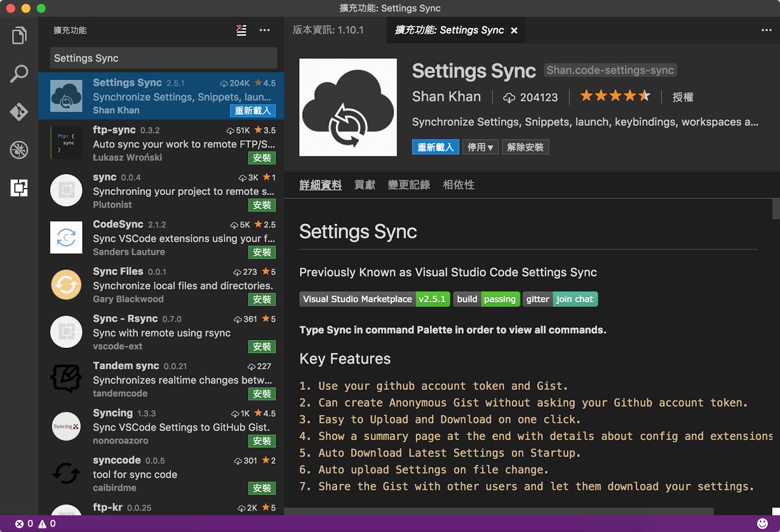Click the Settings Sync list item icon
Screen dimensions: 780x532
pos(66,96)
